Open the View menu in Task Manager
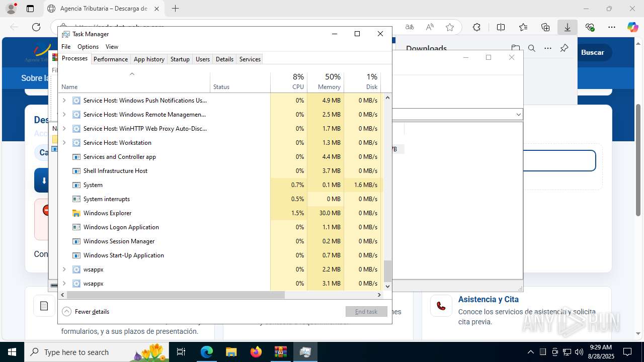Image resolution: width=644 pixels, height=362 pixels. [x=112, y=47]
